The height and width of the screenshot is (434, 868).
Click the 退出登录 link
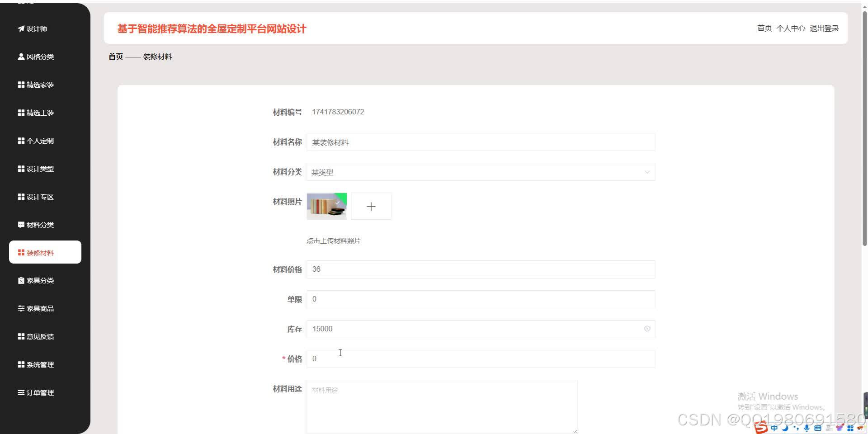(825, 28)
